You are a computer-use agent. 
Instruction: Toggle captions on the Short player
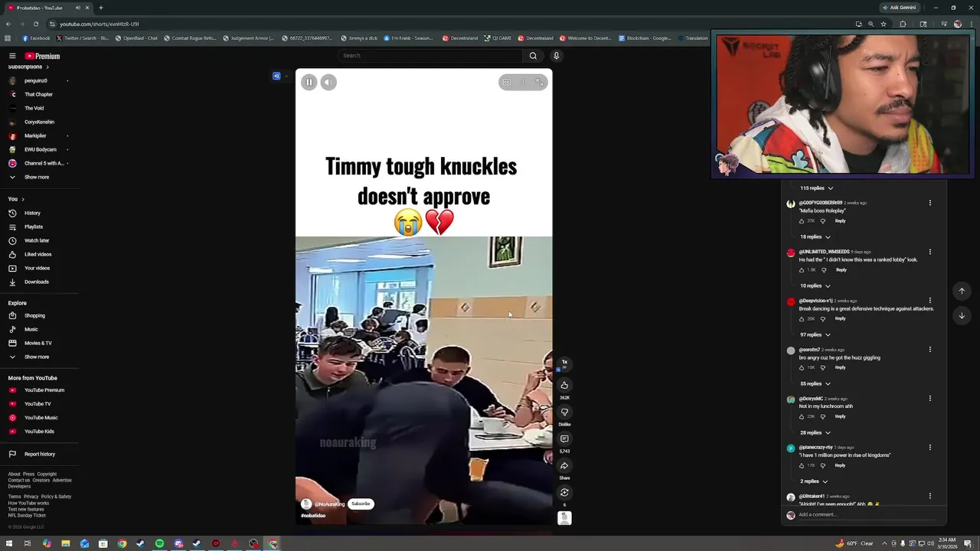pyautogui.click(x=507, y=82)
